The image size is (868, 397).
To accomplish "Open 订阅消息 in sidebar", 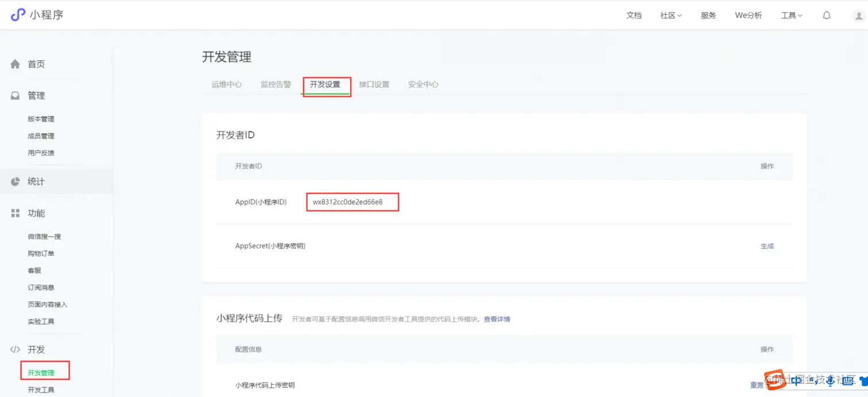I will pos(41,287).
